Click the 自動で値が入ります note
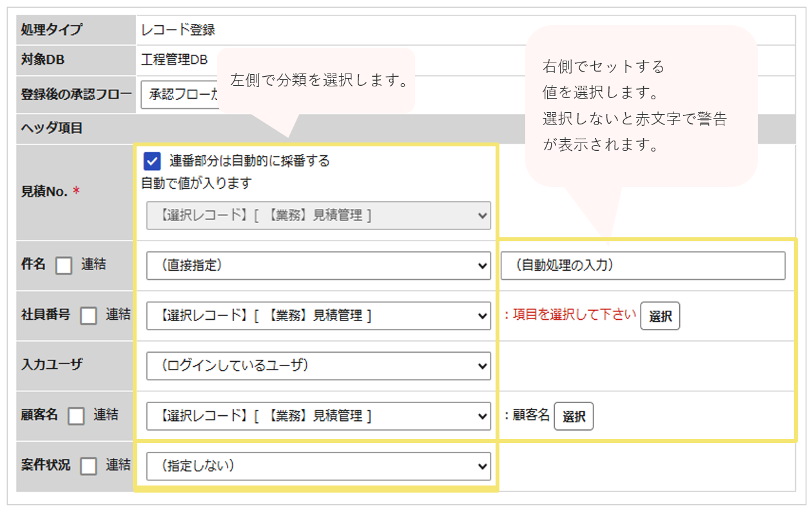Image resolution: width=812 pixels, height=510 pixels. coord(196,183)
